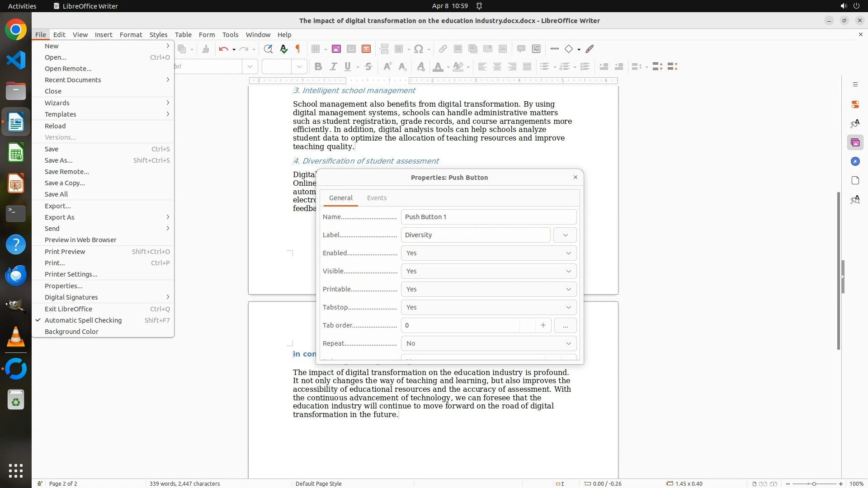Click the zoom slider in status bar

pos(814,483)
